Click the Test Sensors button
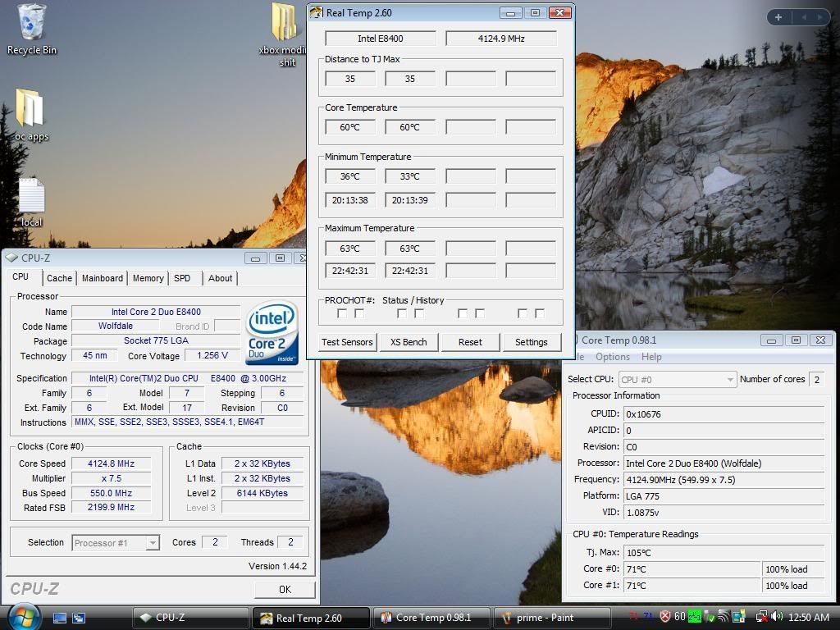 coord(347,342)
